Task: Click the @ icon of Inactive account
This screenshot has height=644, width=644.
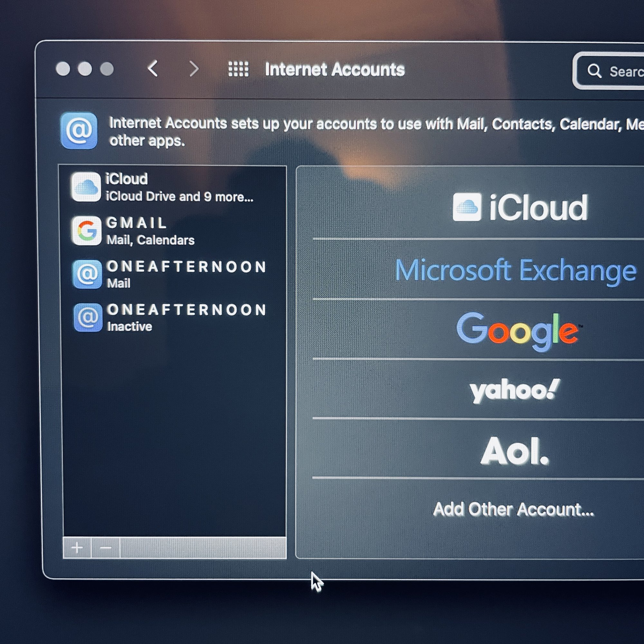Action: [88, 318]
